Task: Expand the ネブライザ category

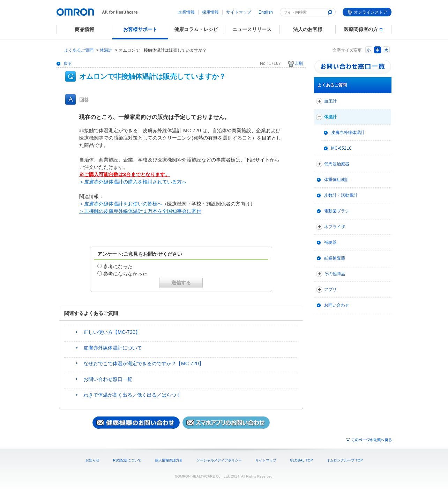Action: click(319, 227)
